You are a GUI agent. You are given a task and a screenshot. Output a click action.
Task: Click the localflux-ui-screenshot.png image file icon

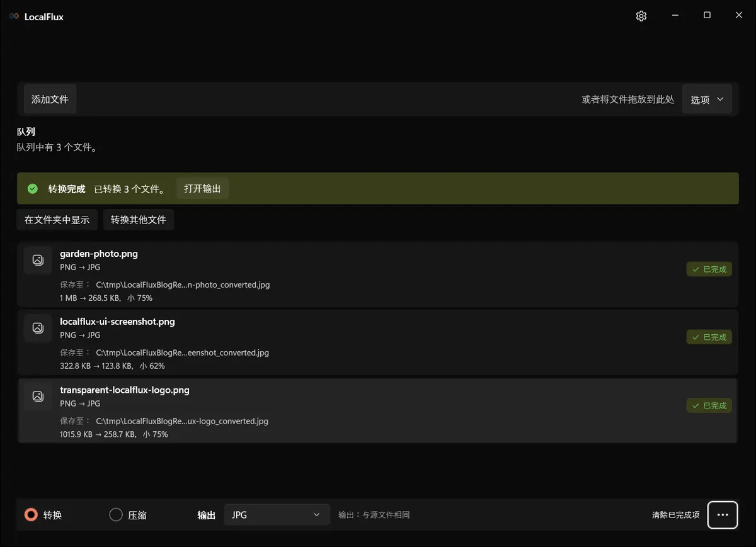38,328
